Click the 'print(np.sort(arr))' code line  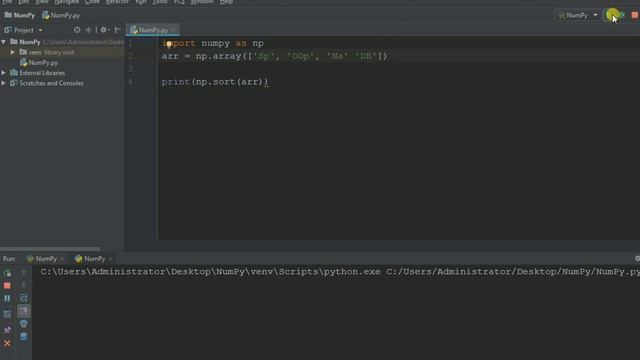tap(215, 82)
